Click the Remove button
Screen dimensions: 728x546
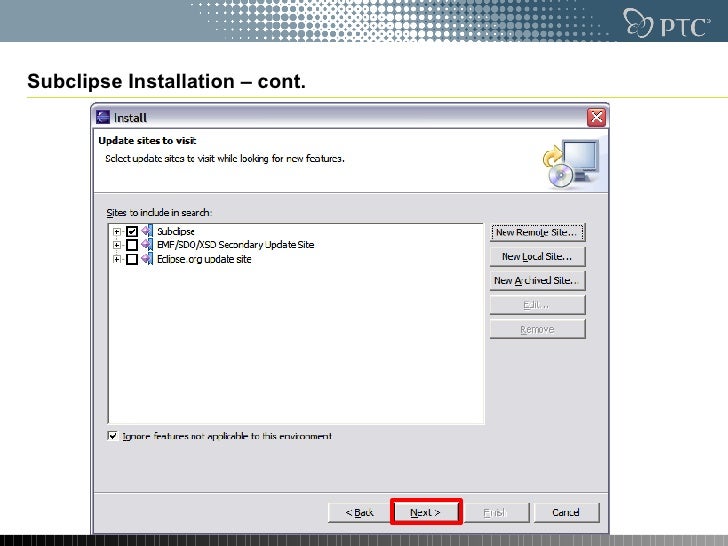(x=537, y=329)
